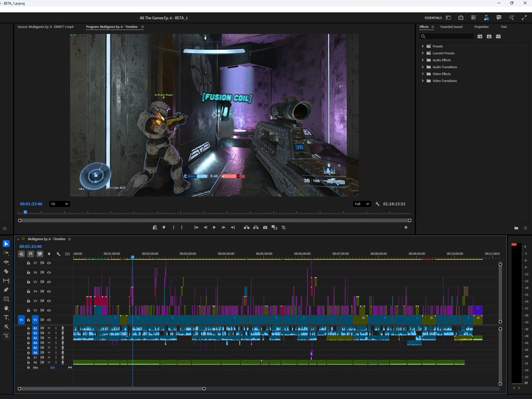Toggle voice-over record on track A2

[x=63, y=333]
